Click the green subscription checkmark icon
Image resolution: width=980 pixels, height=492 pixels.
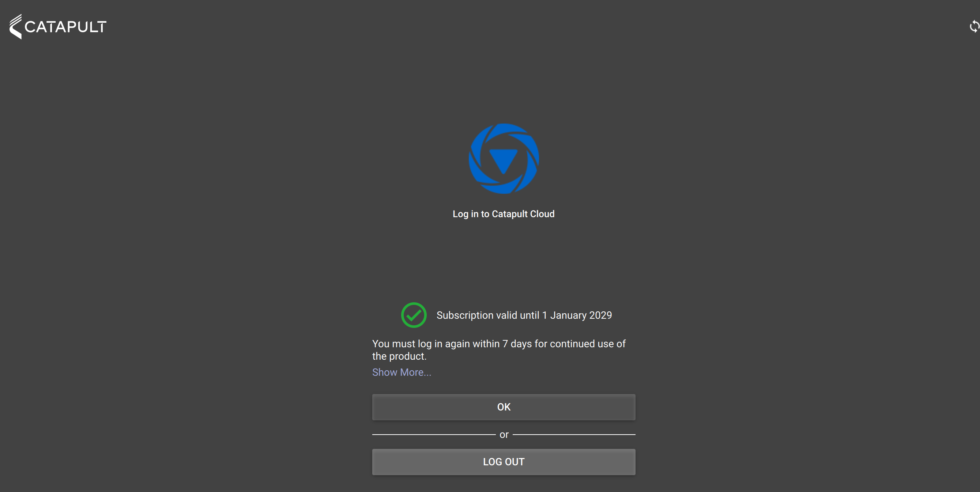414,315
